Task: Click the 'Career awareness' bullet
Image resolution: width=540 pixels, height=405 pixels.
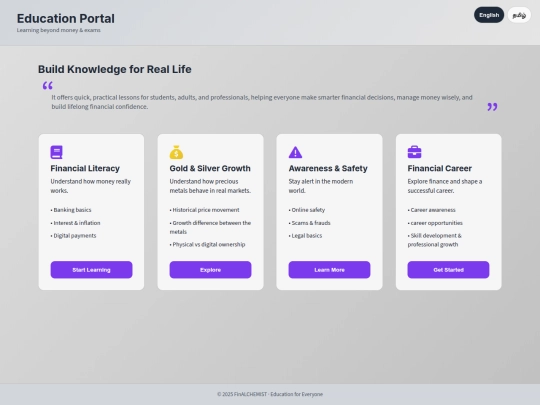Action: click(432, 210)
